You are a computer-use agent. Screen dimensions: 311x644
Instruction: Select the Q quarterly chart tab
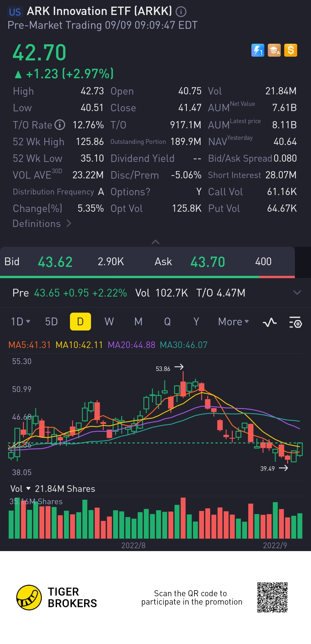click(167, 322)
